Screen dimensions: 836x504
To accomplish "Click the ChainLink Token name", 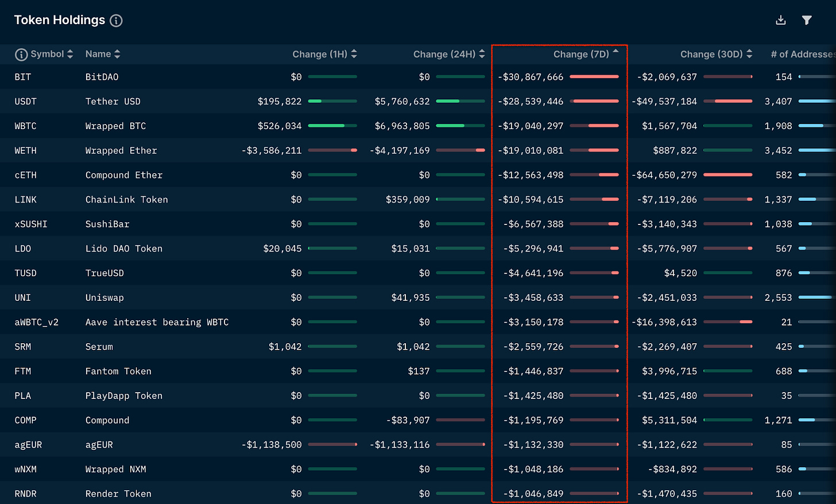I will click(127, 200).
